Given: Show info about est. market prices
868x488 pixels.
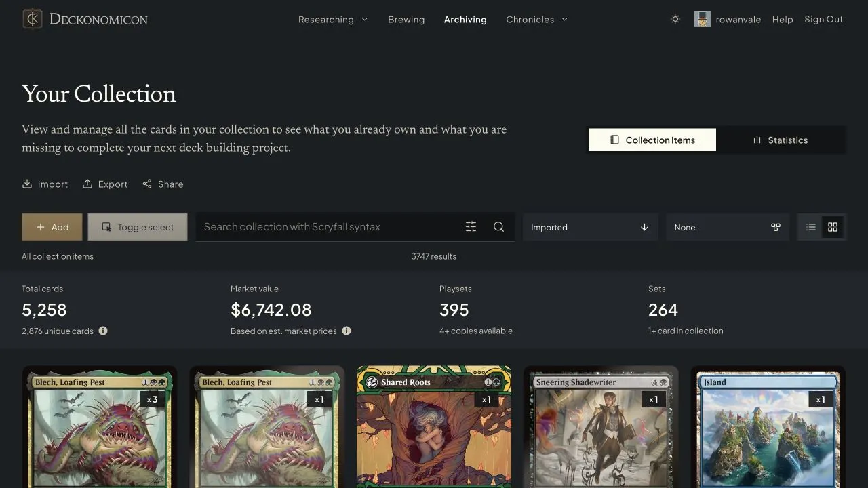Looking at the screenshot, I should (x=347, y=331).
